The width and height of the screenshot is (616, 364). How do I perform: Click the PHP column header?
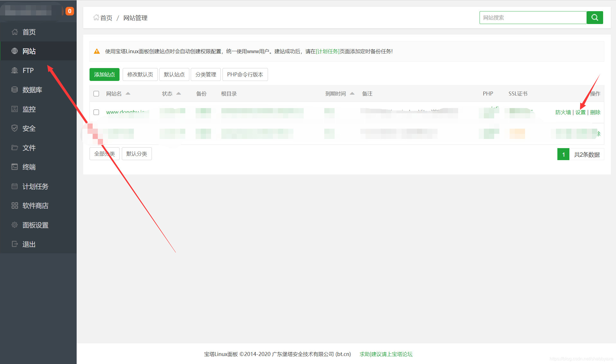click(488, 94)
